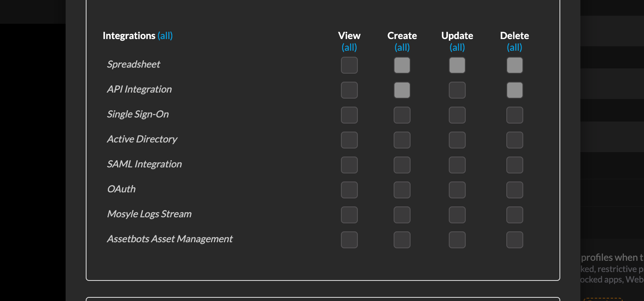Toggle Delete permission for API Integration
This screenshot has width=644, height=301.
(x=515, y=90)
